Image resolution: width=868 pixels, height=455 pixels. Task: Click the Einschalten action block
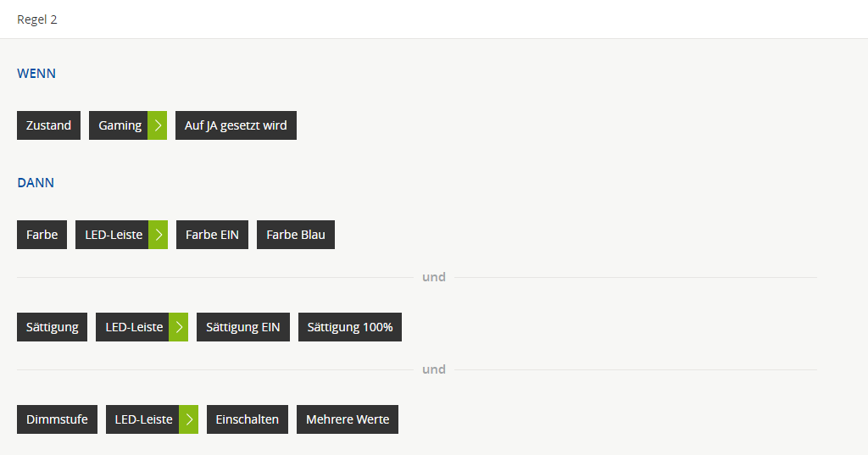tap(248, 419)
